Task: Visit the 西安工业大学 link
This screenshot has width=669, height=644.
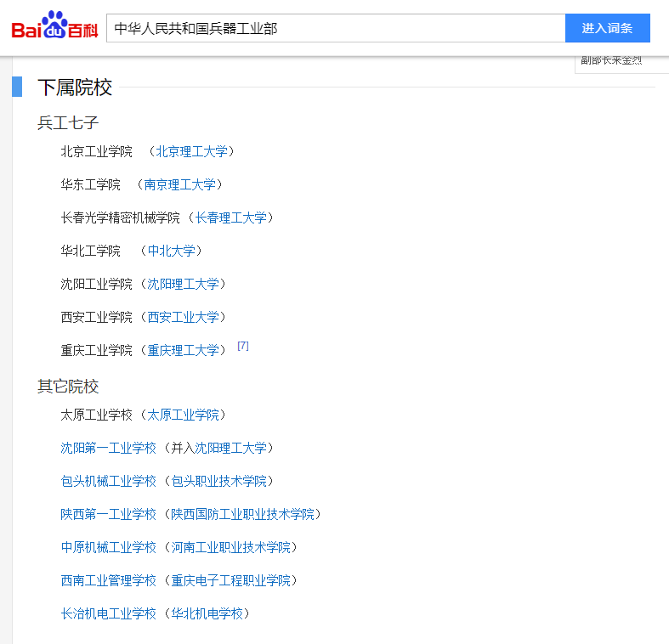Action: point(183,317)
